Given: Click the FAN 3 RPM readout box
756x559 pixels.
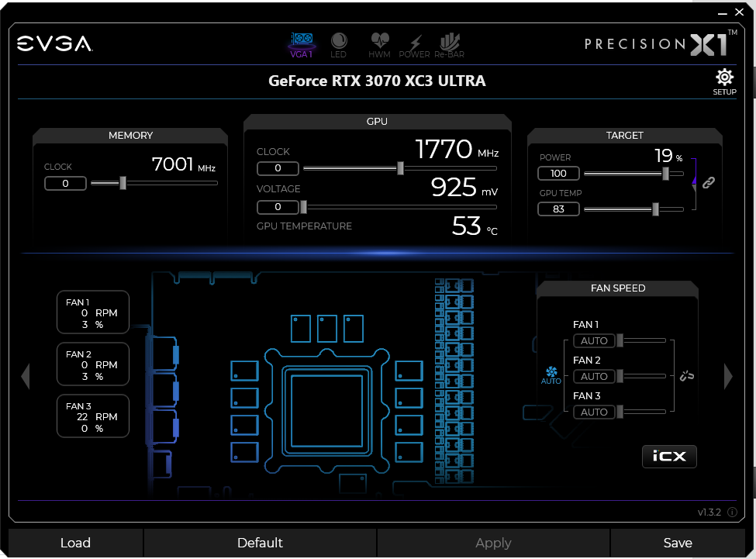Looking at the screenshot, I should (x=93, y=416).
